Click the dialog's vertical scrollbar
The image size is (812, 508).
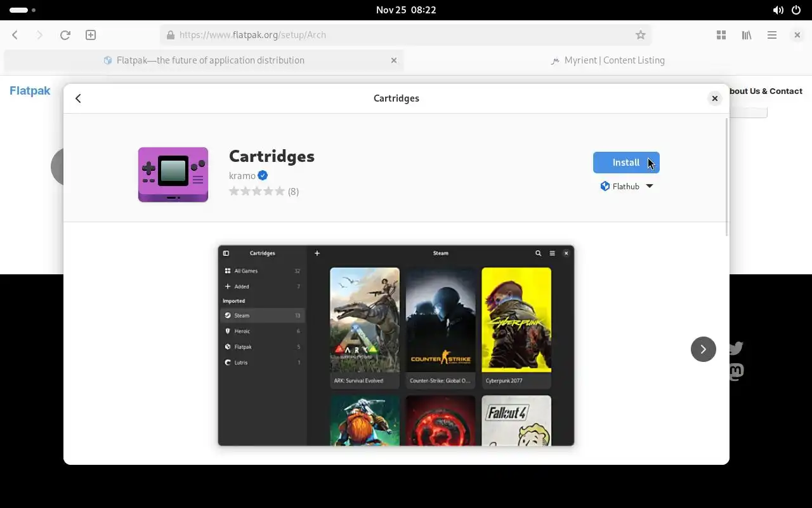727,177
